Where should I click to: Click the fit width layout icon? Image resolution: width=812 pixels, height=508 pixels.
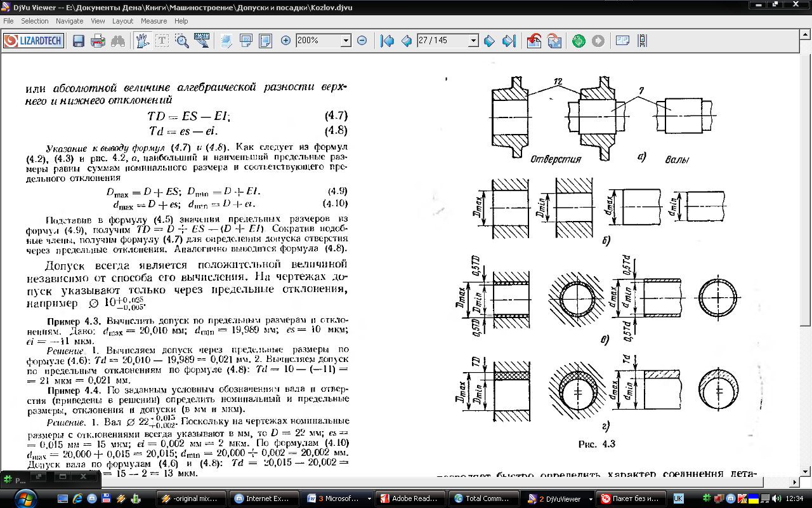point(246,41)
